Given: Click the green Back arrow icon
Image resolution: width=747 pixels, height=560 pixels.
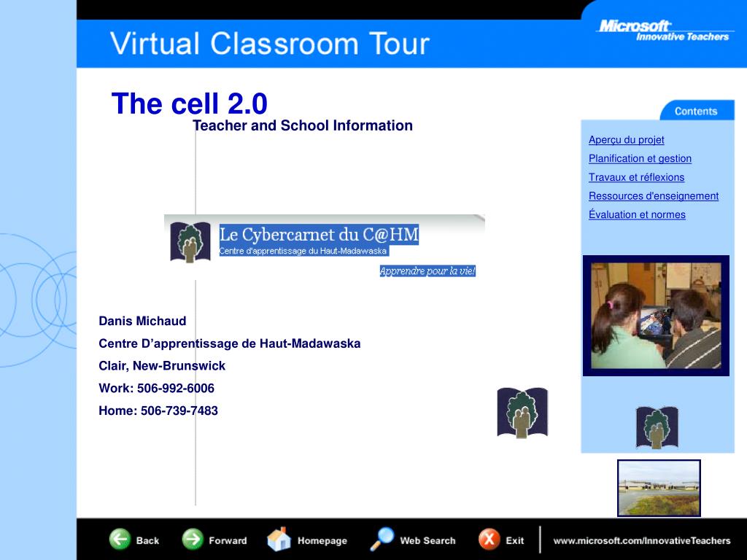Looking at the screenshot, I should coord(120,540).
